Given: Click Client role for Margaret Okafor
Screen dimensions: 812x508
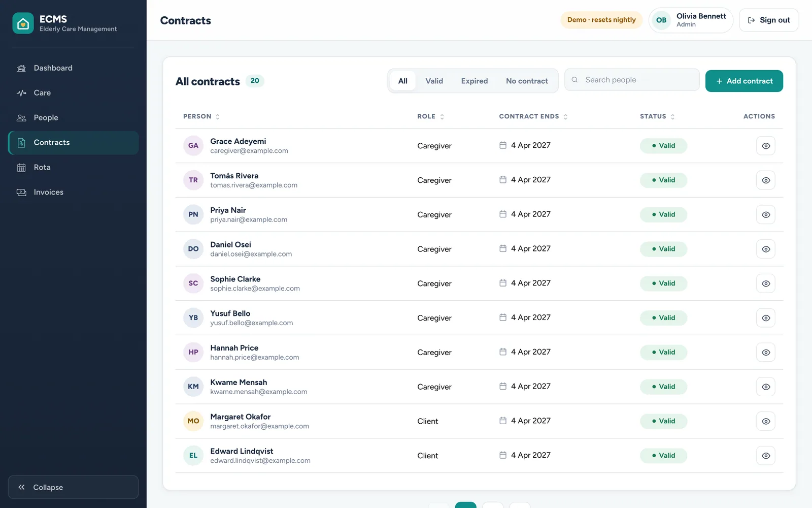Looking at the screenshot, I should point(428,422).
